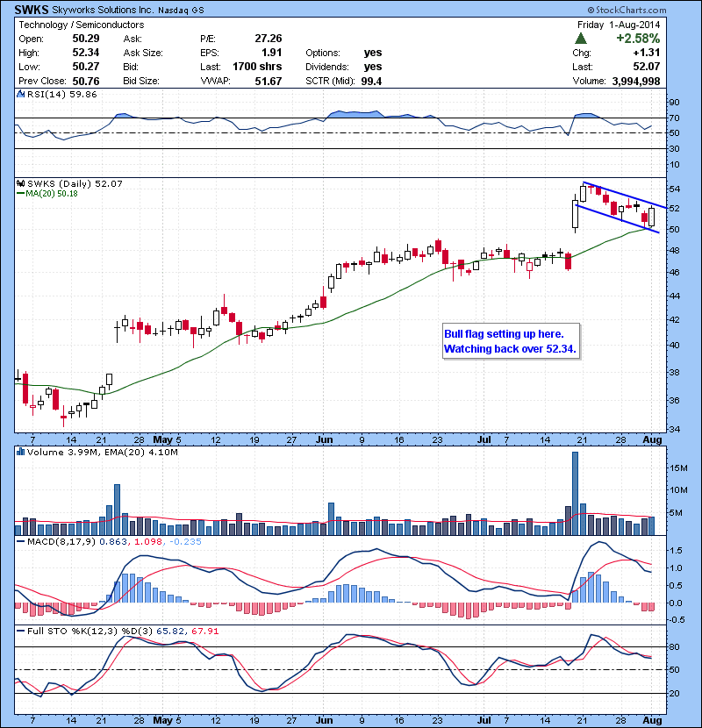Click the lower blue bull flag trendline
This screenshot has height=728, width=702.
[x=617, y=218]
